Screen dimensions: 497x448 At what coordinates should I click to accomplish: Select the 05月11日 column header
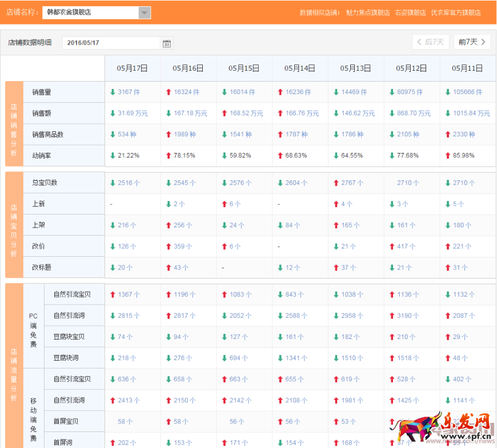[x=467, y=68]
